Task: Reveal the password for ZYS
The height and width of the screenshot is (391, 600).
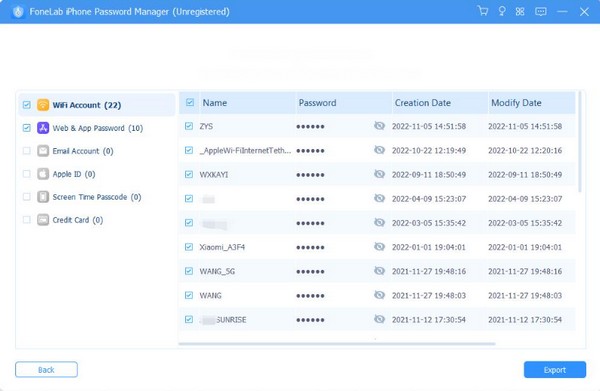Action: (x=379, y=126)
